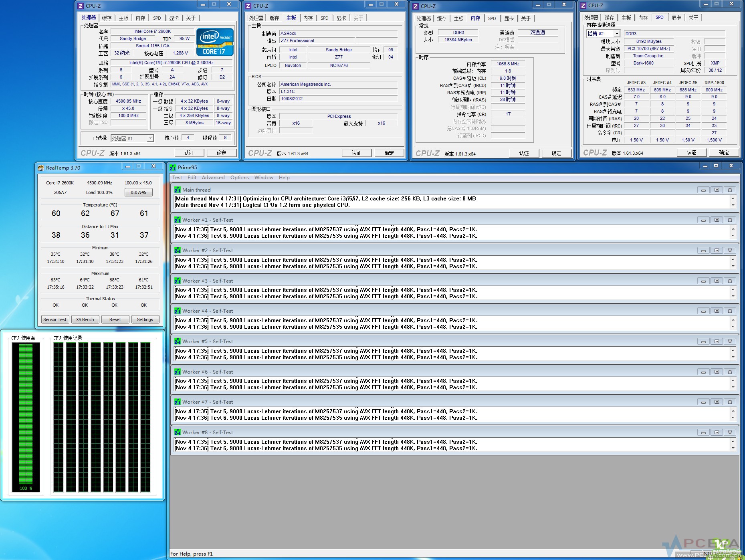Image resolution: width=745 pixels, height=560 pixels.
Task: Minimize the Worker #2 child window
Action: pos(703,251)
